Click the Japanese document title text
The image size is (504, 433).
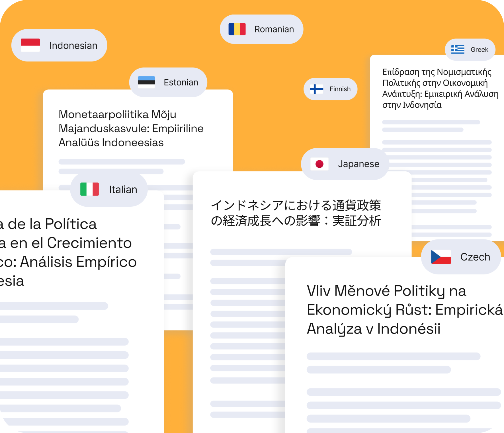296,213
